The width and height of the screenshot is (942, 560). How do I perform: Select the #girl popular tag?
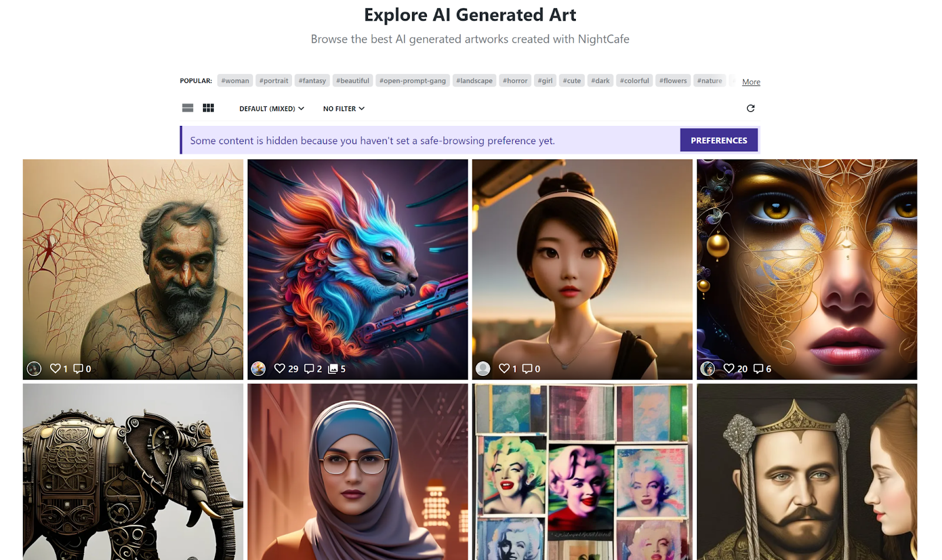click(x=545, y=81)
